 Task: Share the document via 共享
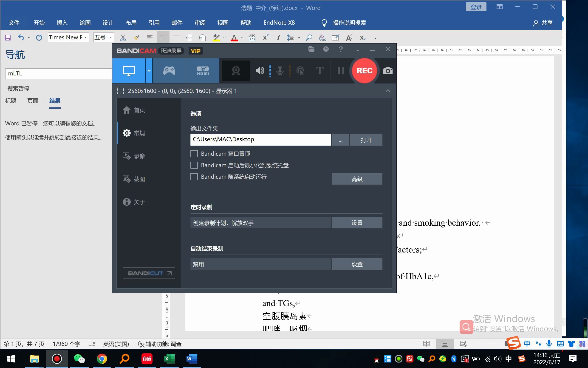click(x=543, y=23)
